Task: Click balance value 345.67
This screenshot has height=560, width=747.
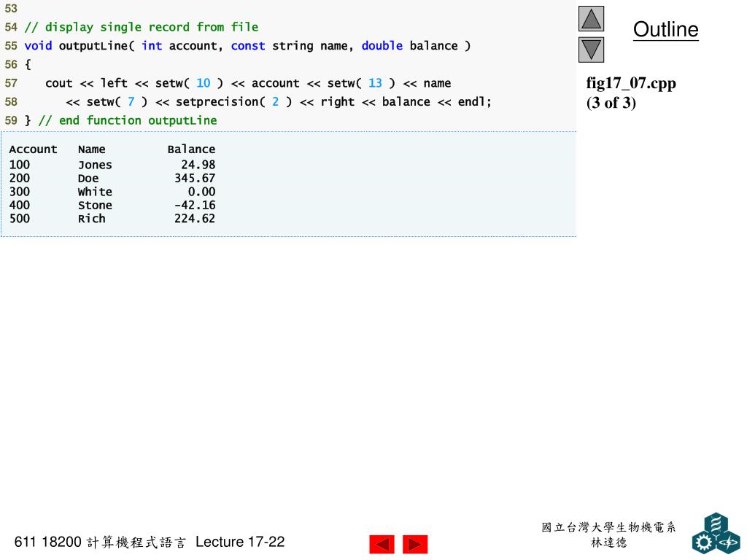Action: (195, 178)
